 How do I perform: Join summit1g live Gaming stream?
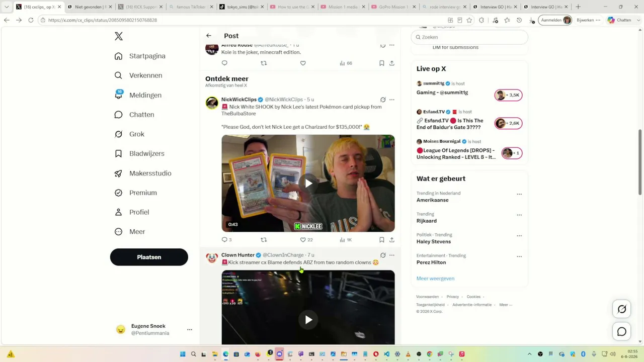pos(508,95)
